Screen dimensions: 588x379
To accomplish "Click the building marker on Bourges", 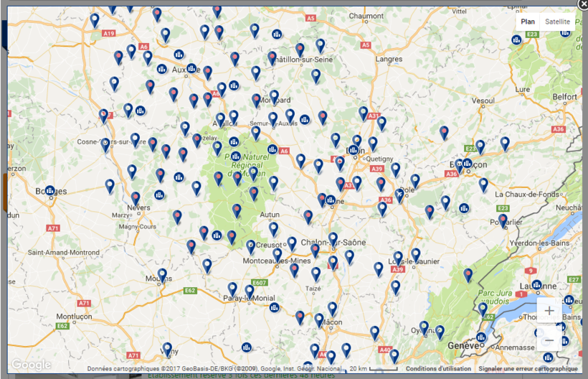I will (50, 191).
